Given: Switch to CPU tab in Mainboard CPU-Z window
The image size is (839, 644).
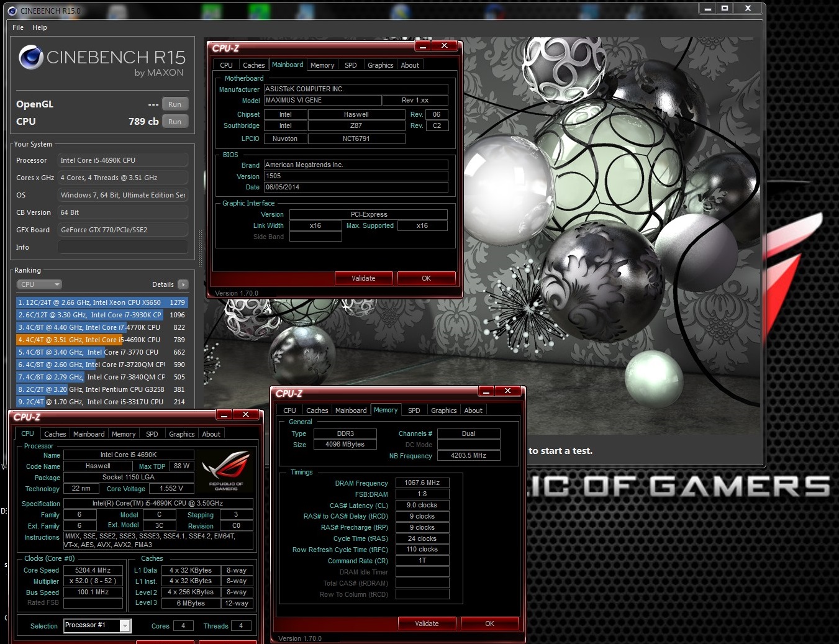Looking at the screenshot, I should click(x=226, y=65).
